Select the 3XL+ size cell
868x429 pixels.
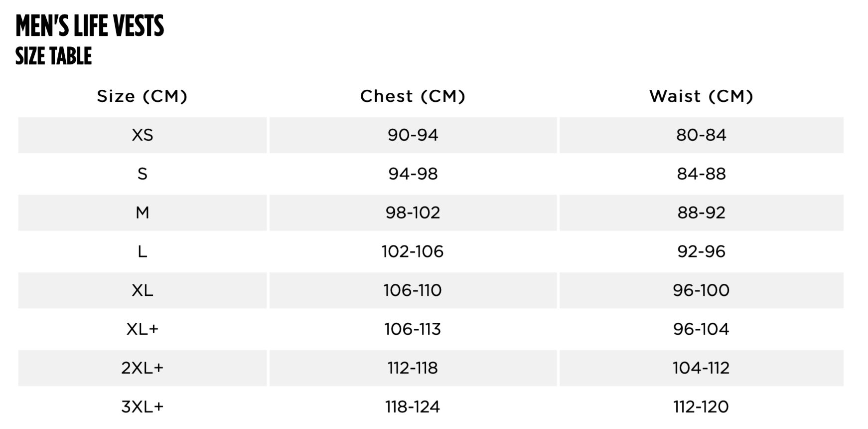pyautogui.click(x=143, y=407)
